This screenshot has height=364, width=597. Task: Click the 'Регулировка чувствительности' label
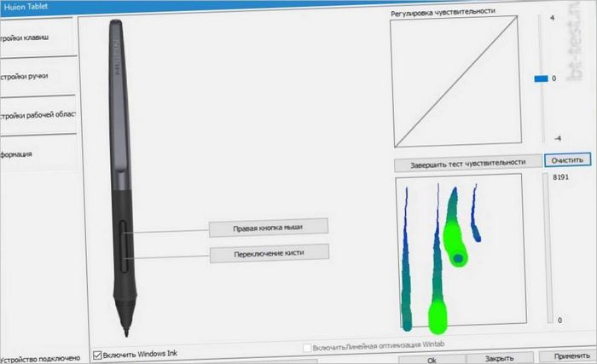pos(443,12)
